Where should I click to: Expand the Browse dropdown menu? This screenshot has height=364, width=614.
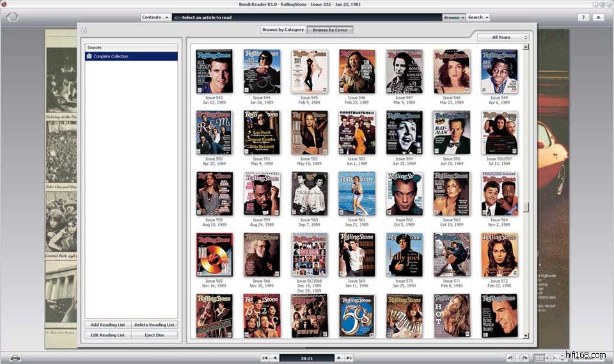[x=453, y=17]
